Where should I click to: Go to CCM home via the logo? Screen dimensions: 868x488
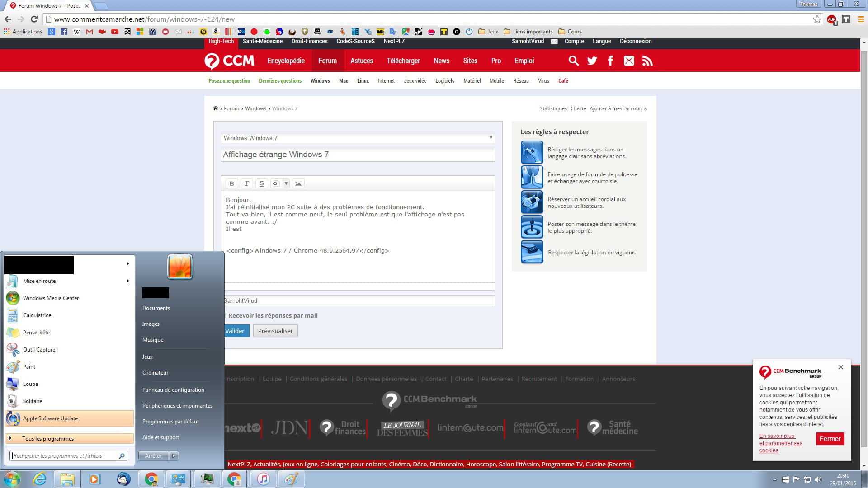click(x=229, y=61)
